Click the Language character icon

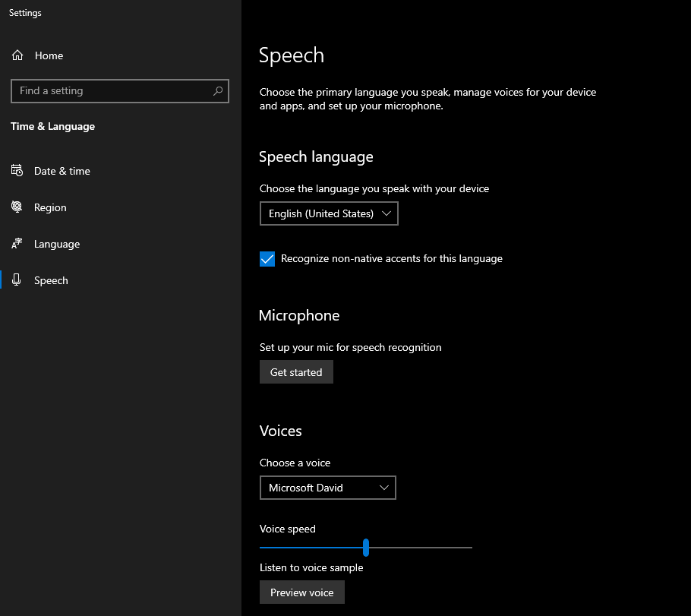(17, 244)
